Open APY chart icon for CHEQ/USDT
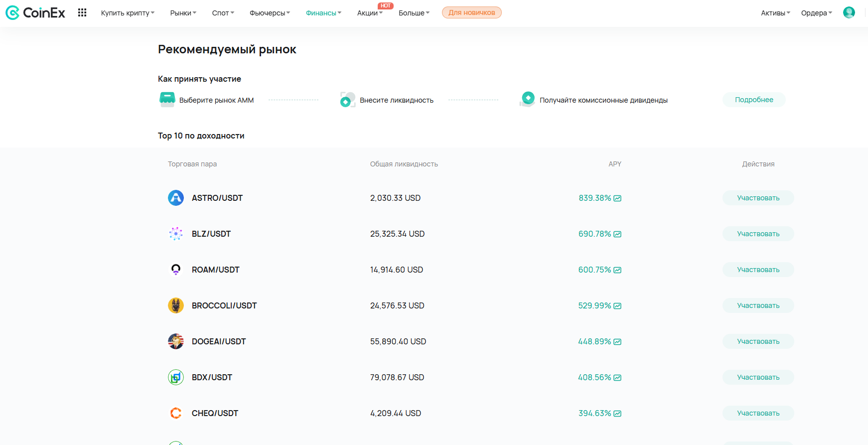This screenshot has width=868, height=445. point(617,414)
